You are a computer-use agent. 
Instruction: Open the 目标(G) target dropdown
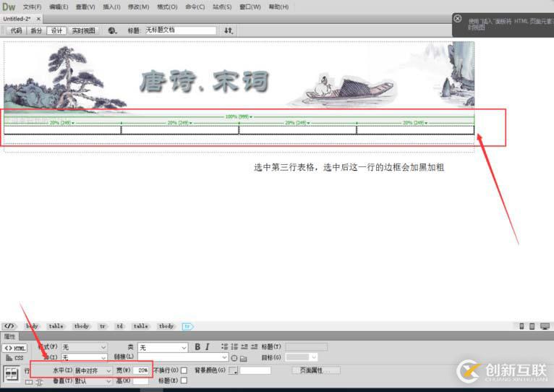302,357
